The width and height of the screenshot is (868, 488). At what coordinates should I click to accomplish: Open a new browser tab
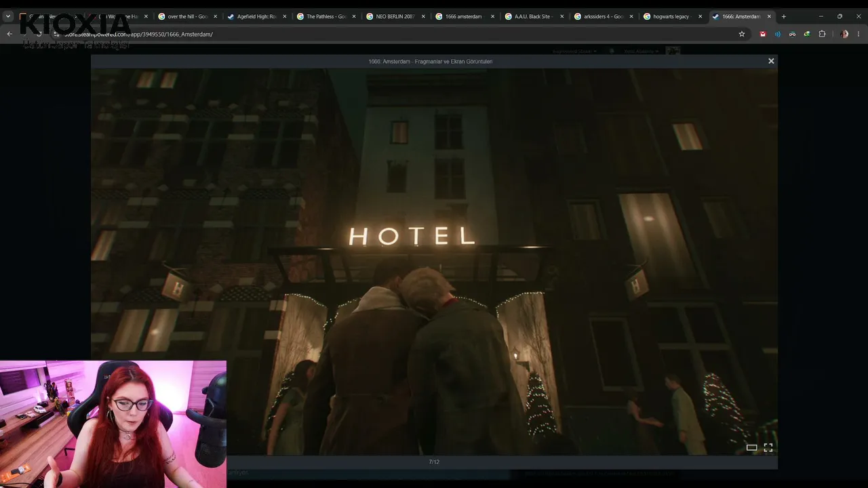pos(784,16)
